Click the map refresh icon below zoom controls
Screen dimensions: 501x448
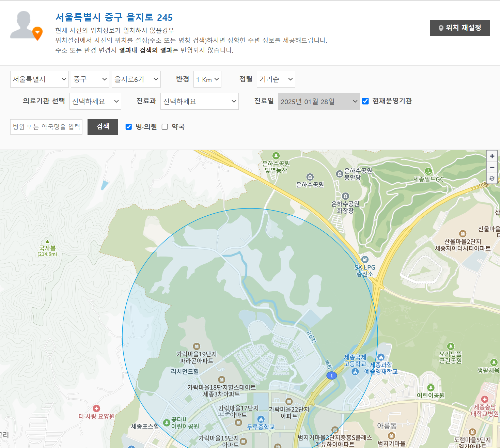[492, 179]
